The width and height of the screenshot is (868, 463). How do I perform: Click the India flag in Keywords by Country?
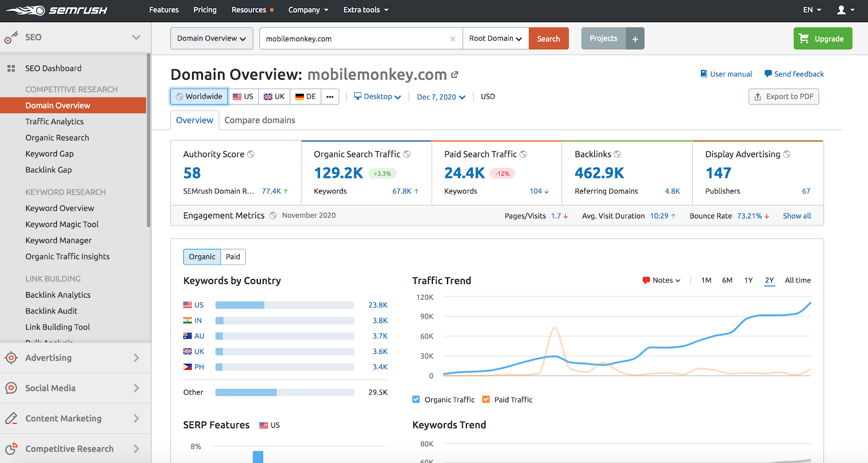[188, 320]
